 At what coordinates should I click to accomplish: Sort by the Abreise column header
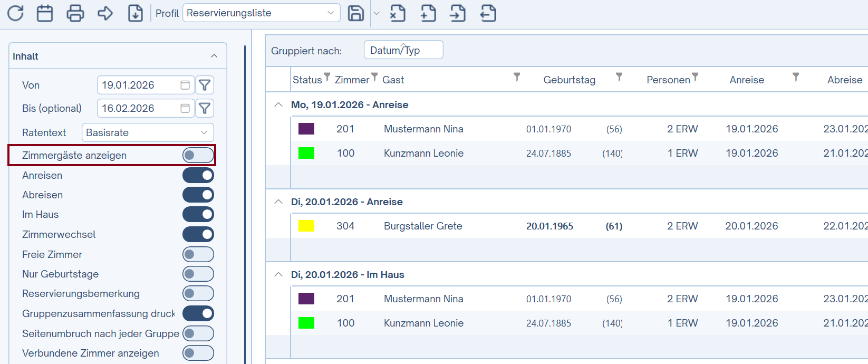point(845,80)
